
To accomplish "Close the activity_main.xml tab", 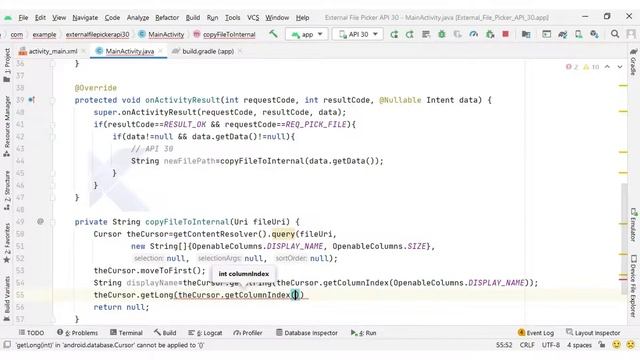I will (83, 51).
